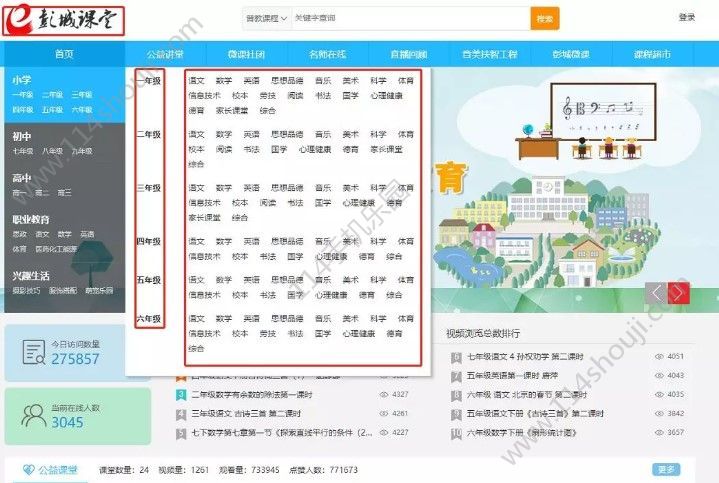Select 初中 heading in the sidebar
Image resolution: width=719 pixels, height=483 pixels.
pyautogui.click(x=22, y=136)
